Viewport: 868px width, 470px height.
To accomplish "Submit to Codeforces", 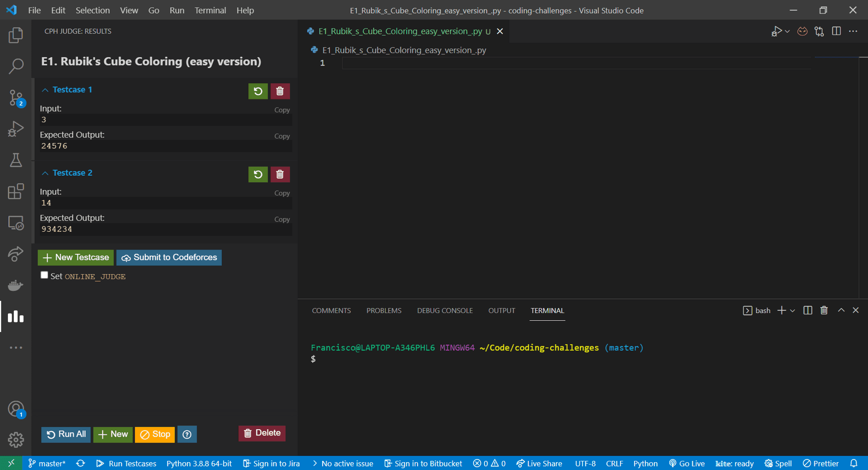I will [x=169, y=257].
